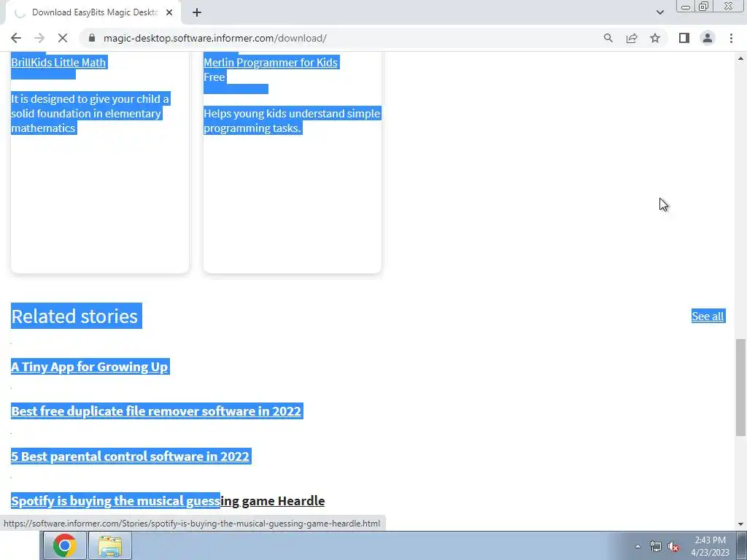Open the Chrome three-dot menu
This screenshot has width=747, height=560.
[x=731, y=38]
